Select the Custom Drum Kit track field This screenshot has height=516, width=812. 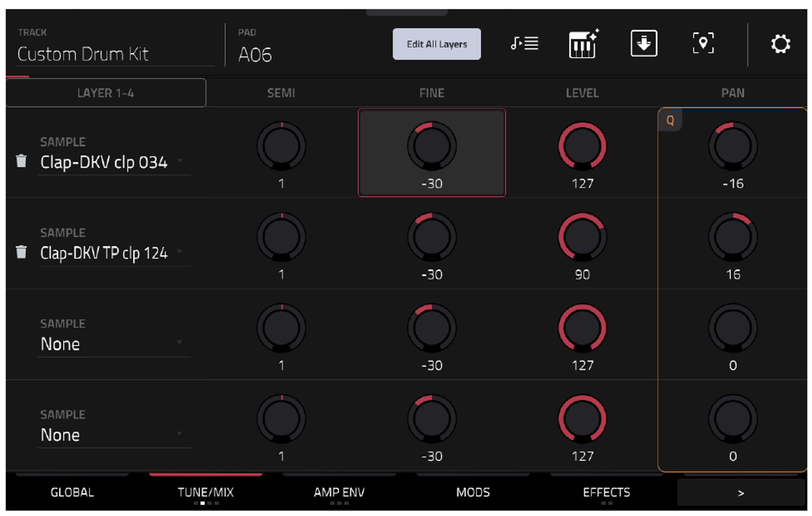click(115, 54)
